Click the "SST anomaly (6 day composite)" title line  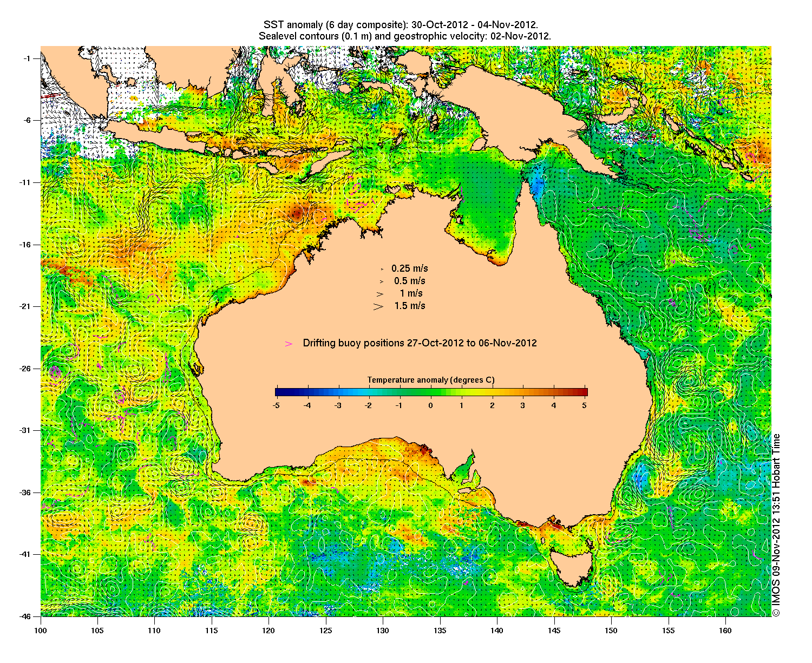point(401,25)
